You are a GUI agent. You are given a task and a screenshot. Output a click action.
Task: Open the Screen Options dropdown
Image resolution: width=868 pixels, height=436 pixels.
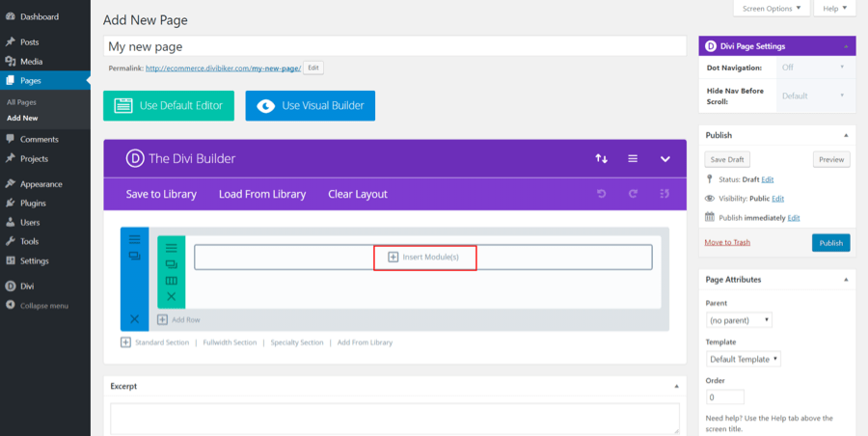click(772, 9)
